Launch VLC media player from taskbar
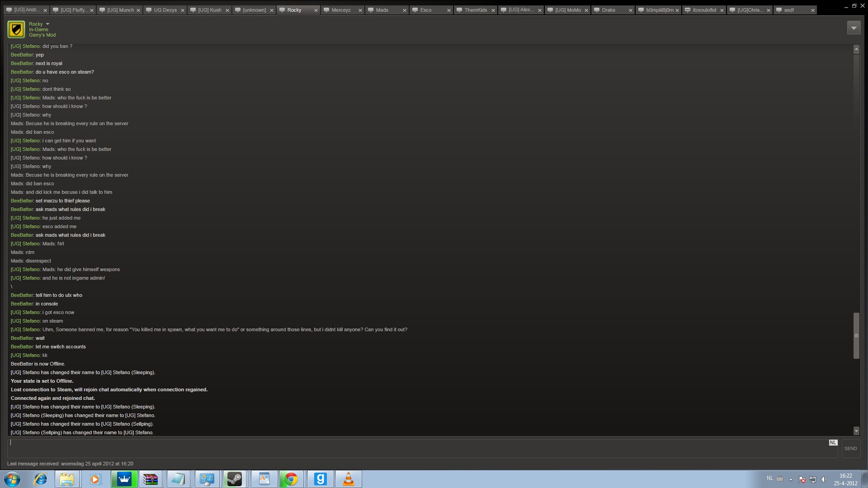This screenshot has width=868, height=488. pos(348,479)
